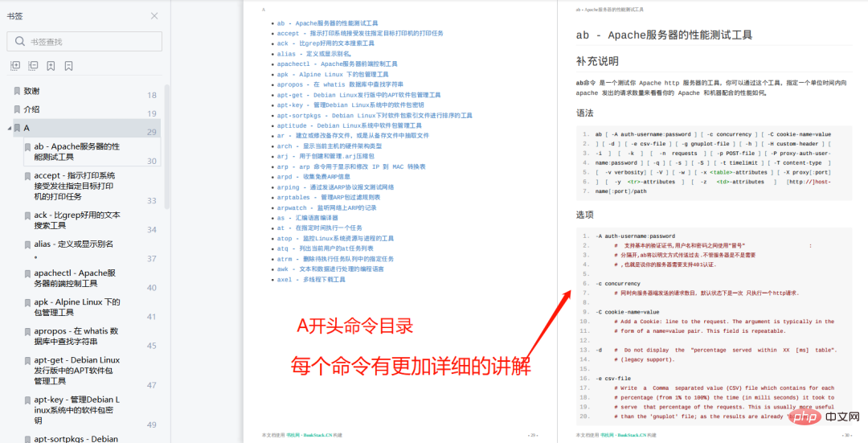Click the 补充说明 heading
Viewport: 868px width, 443px height.
(x=597, y=61)
